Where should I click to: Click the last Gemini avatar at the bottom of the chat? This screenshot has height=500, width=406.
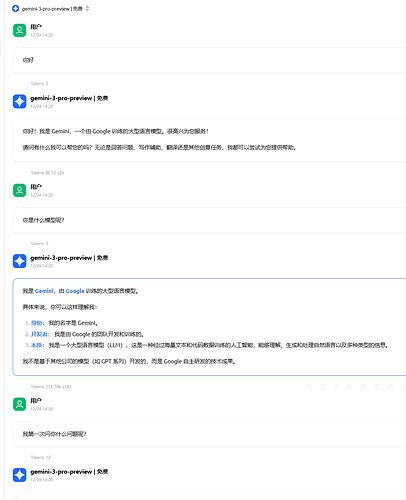point(19,475)
